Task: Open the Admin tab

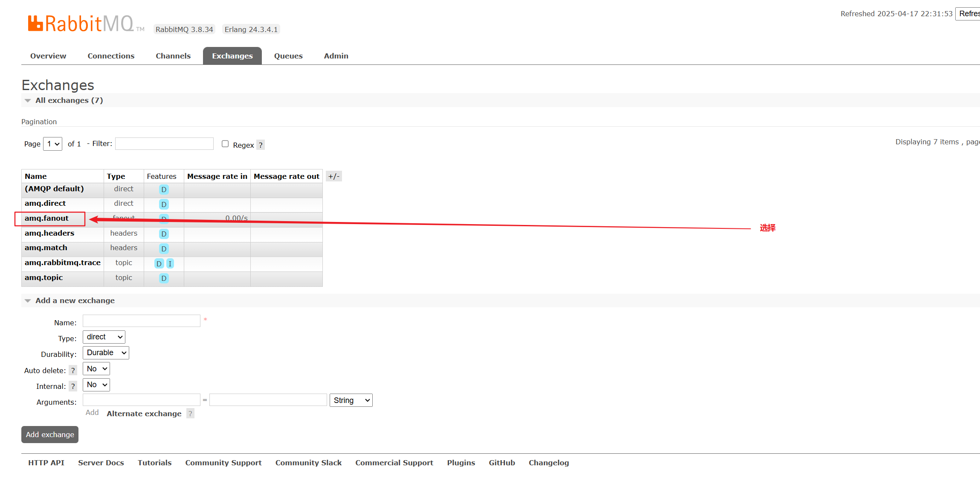Action: pyautogui.click(x=336, y=56)
